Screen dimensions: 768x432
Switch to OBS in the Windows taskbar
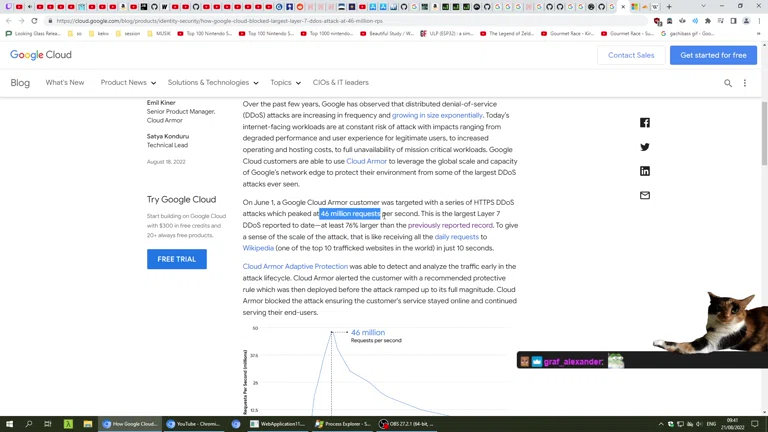[x=408, y=424]
